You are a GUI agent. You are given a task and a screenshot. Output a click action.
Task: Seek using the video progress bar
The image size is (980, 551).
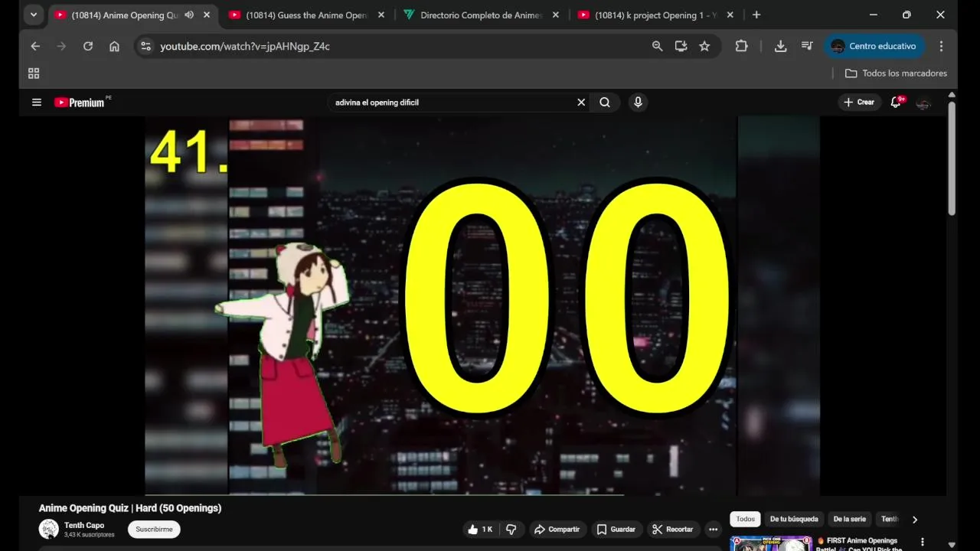[x=482, y=494]
